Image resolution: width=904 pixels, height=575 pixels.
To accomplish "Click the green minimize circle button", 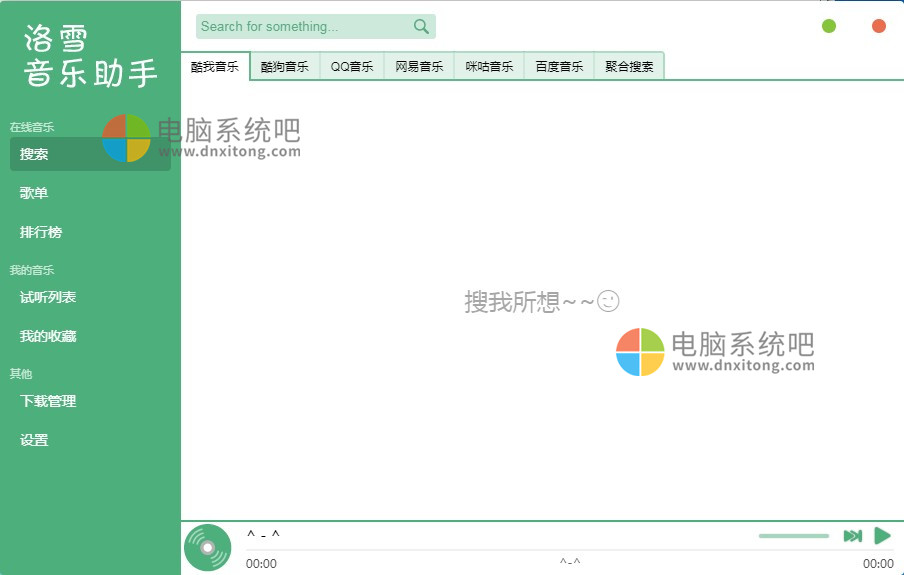I will point(829,26).
